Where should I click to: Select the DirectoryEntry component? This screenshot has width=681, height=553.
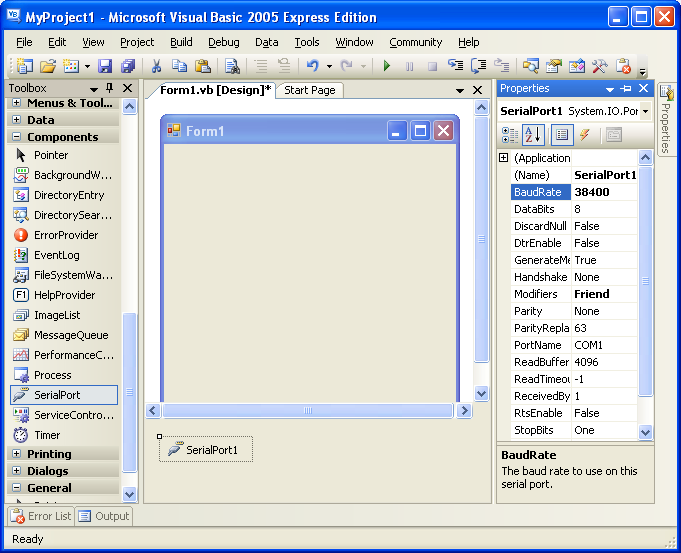63,195
